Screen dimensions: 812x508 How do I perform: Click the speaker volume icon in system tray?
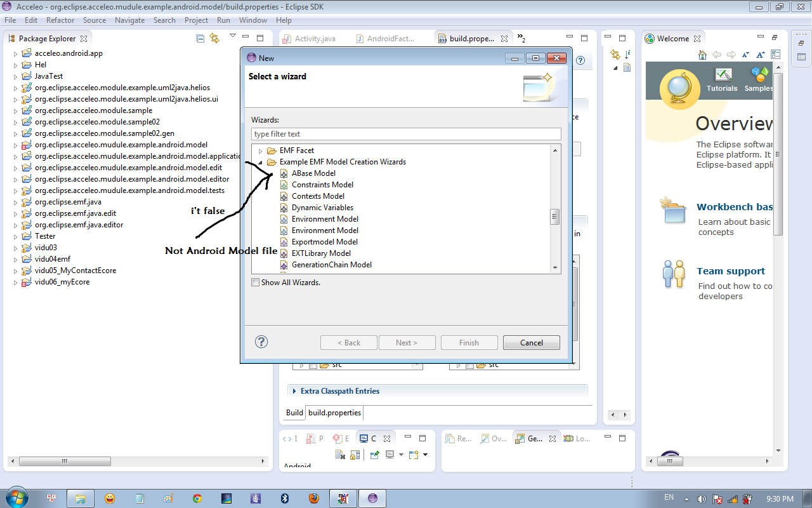click(x=702, y=499)
